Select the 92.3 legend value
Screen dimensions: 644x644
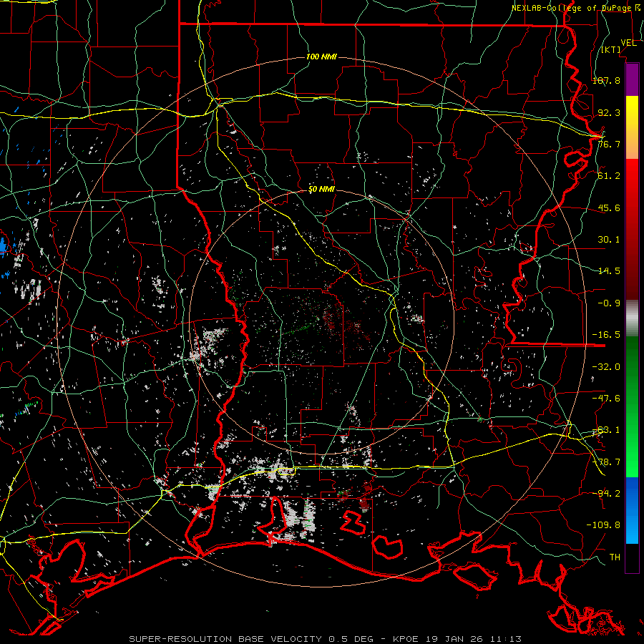(x=609, y=112)
